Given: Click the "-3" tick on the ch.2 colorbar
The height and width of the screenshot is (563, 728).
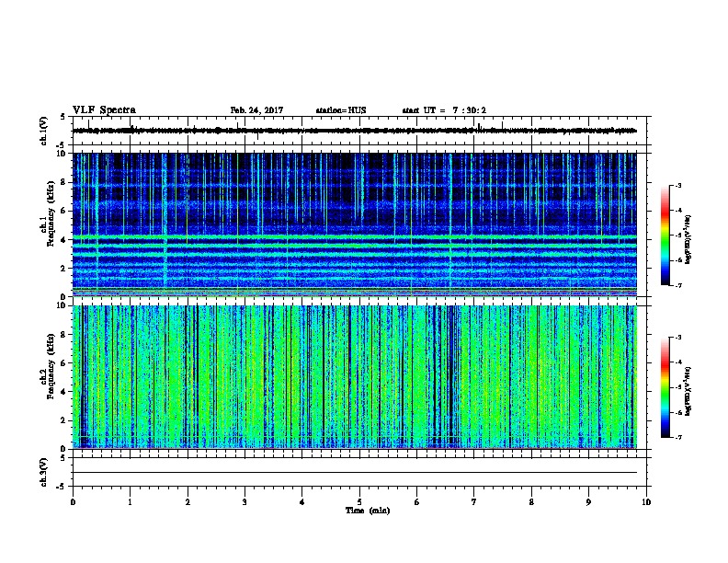Looking at the screenshot, I should point(677,338).
